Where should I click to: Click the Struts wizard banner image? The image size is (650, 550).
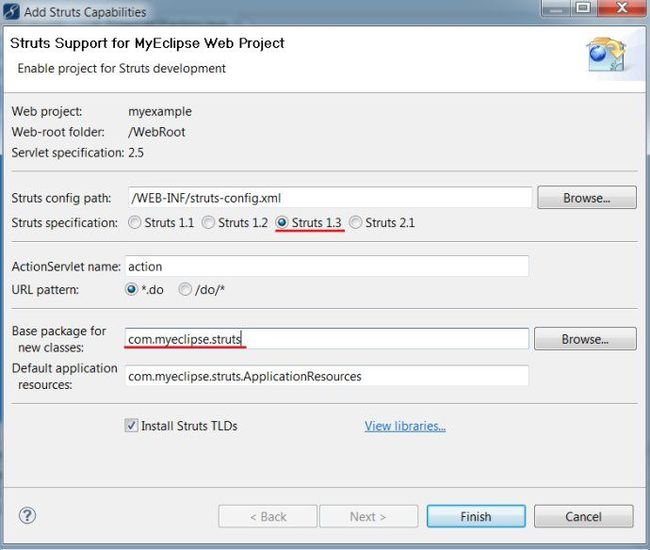point(606,56)
